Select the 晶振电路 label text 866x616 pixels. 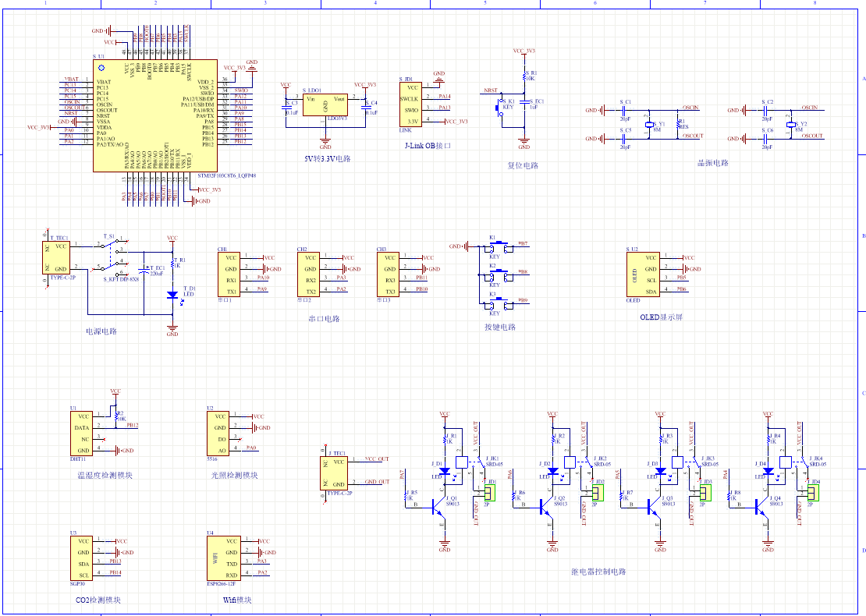pyautogui.click(x=712, y=164)
